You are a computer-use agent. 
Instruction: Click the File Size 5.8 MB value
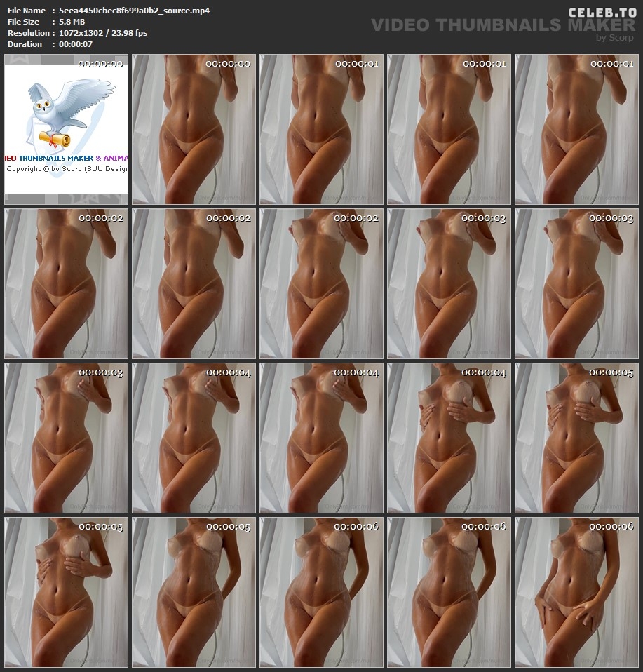click(72, 22)
